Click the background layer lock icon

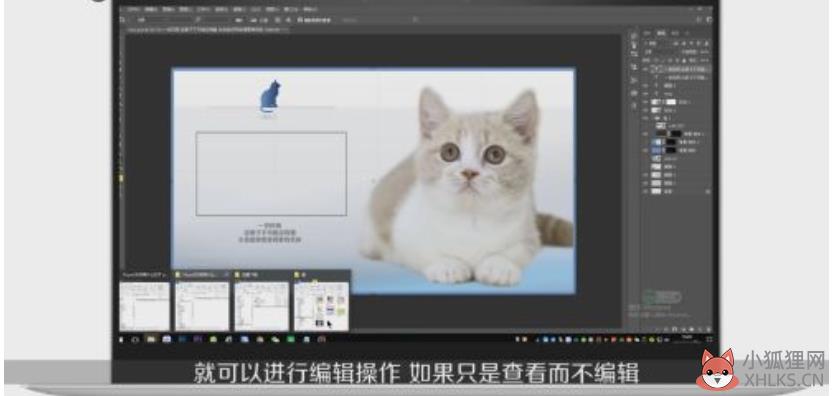[x=708, y=191]
